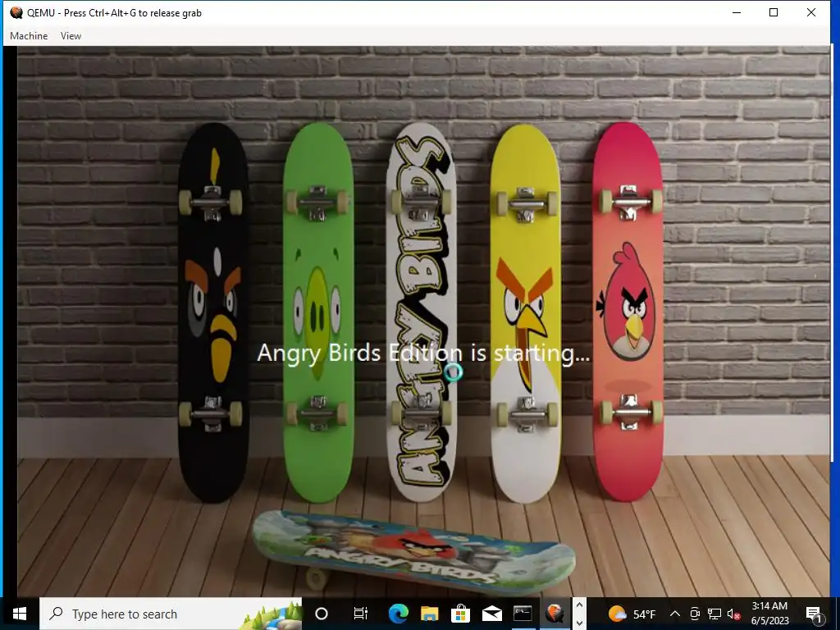Image resolution: width=840 pixels, height=630 pixels.
Task: Minimize the QEMU window
Action: (737, 12)
